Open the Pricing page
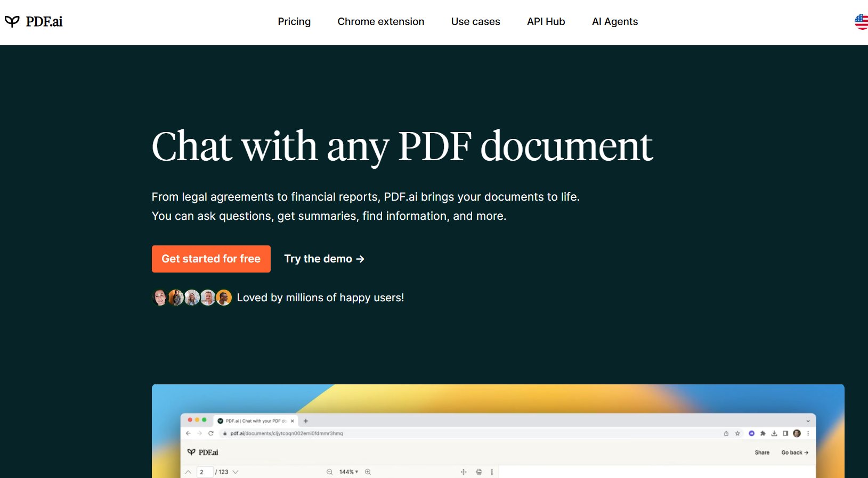868x478 pixels. [x=294, y=21]
